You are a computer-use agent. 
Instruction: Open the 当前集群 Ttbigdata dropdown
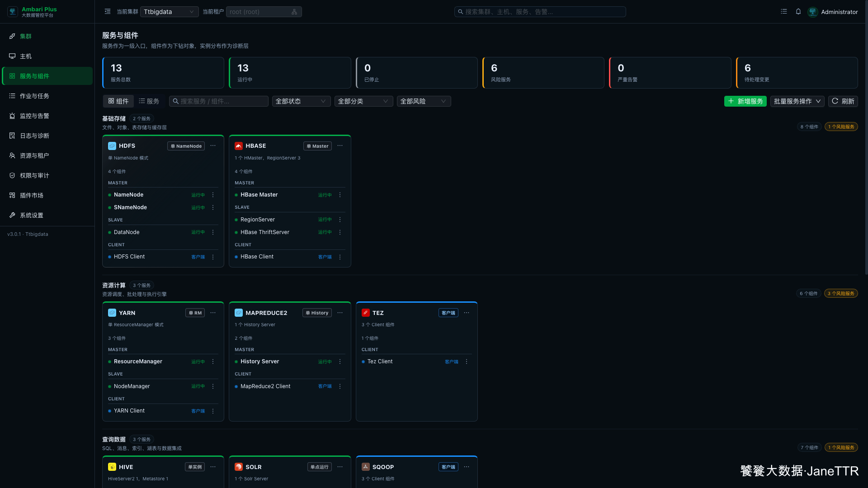(169, 12)
